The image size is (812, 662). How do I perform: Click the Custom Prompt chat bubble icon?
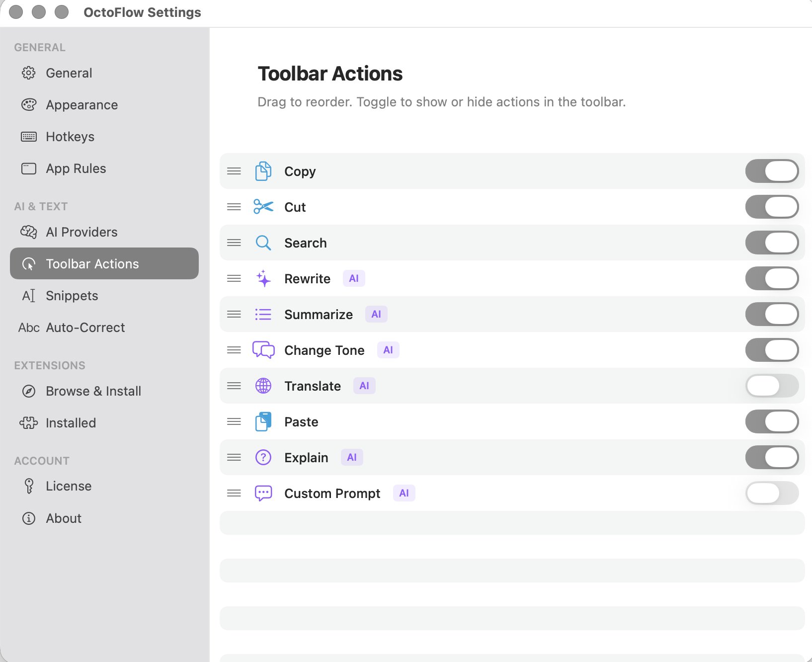(x=263, y=493)
